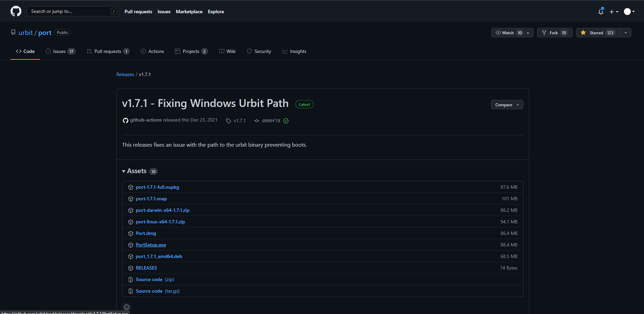Open the Compare dropdown
This screenshot has height=314, width=644.
click(507, 105)
